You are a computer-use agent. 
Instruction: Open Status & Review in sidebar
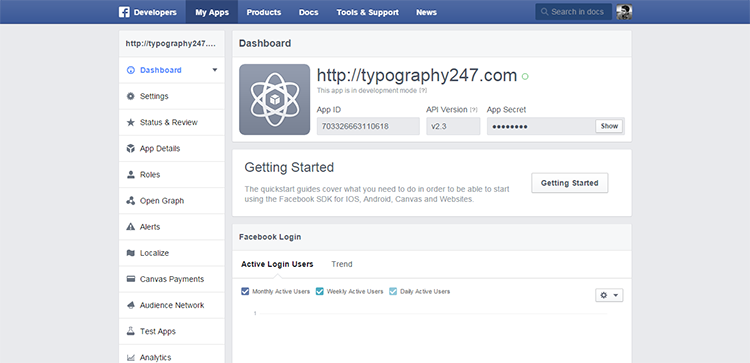pos(171,122)
